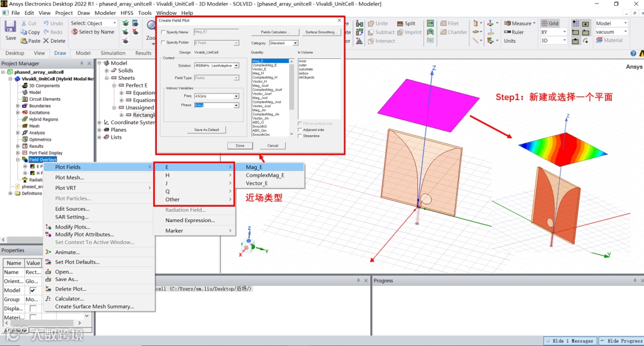Click the Animate icon in the context menu

tap(48, 252)
